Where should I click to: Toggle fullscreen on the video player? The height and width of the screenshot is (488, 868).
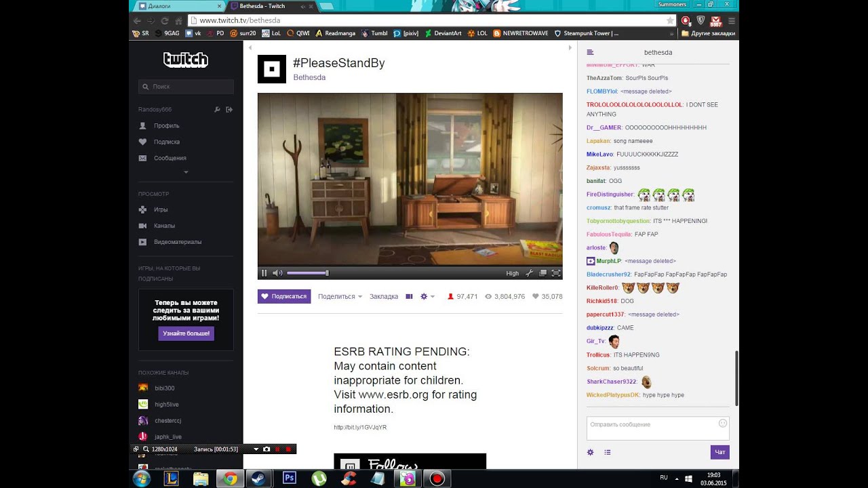[x=556, y=273]
